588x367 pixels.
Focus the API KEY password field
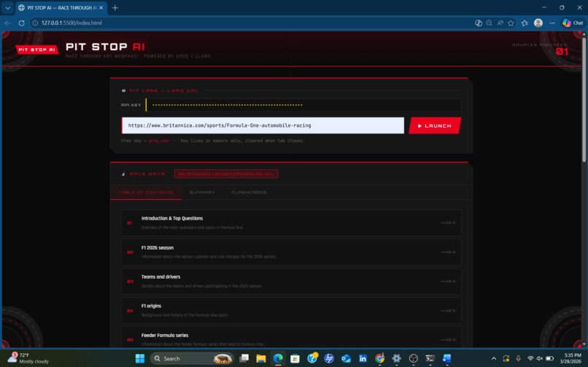(303, 105)
